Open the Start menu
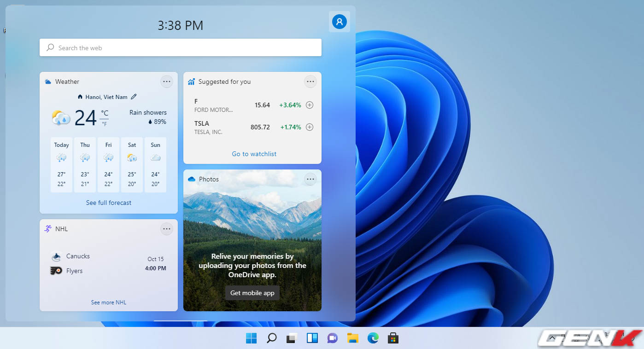This screenshot has height=349, width=644. pyautogui.click(x=251, y=338)
